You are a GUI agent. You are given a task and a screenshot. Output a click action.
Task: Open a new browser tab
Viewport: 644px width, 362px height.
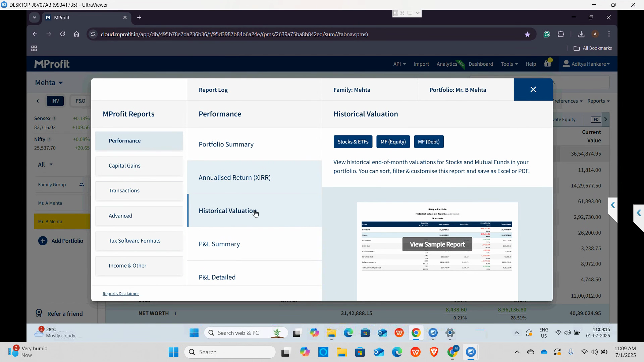[x=139, y=17]
